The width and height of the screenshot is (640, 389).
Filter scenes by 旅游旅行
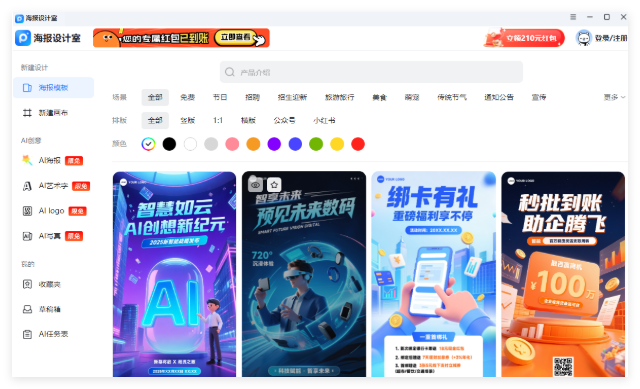[x=340, y=97]
